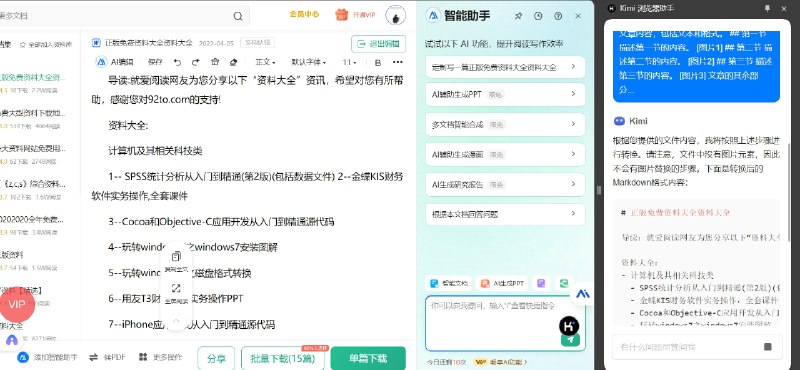Click 添加智能助手 at bottom left
The image size is (800, 370).
pyautogui.click(x=47, y=357)
